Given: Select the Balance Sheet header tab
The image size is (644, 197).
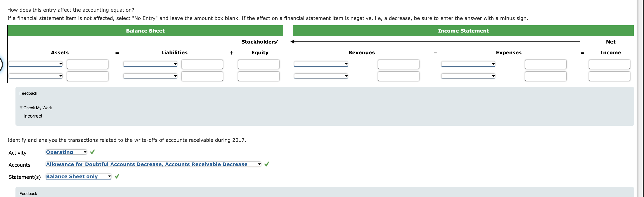Looking at the screenshot, I should 145,31.
